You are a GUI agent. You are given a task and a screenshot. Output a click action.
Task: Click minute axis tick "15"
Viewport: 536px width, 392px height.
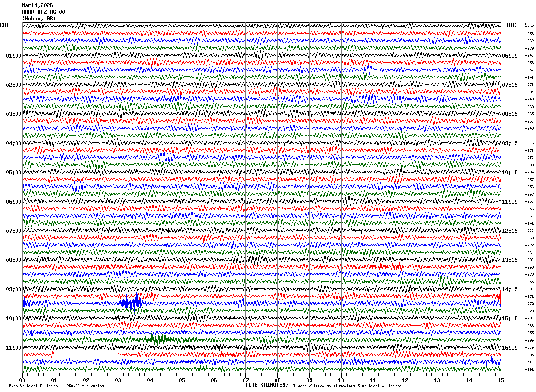(501, 380)
